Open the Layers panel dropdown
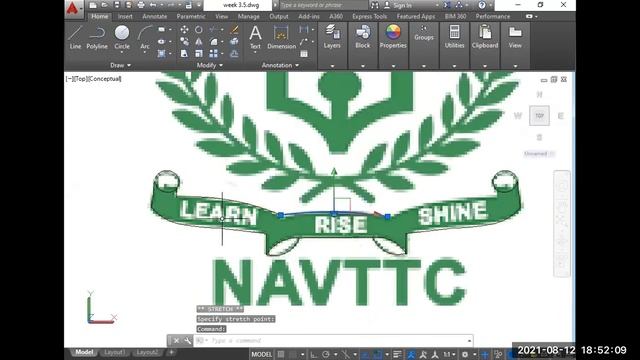640x360 pixels. (332, 66)
